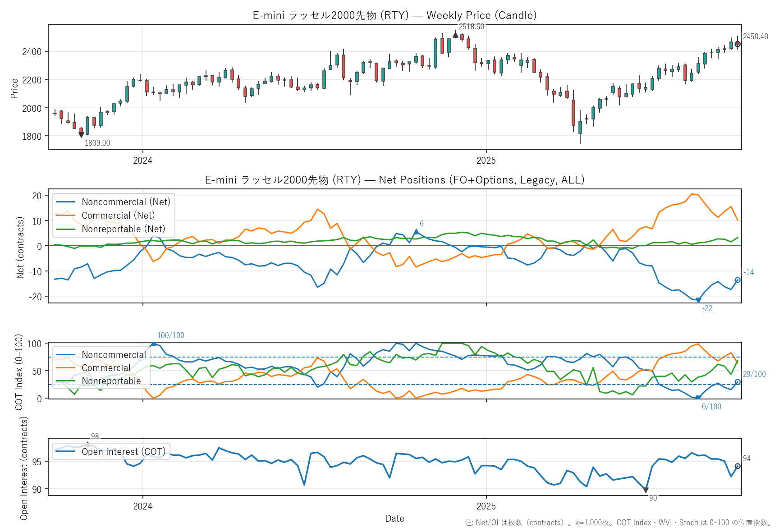Click the COT Index 100/100 peak marker
Screen dimensions: 779x532
tap(153, 344)
